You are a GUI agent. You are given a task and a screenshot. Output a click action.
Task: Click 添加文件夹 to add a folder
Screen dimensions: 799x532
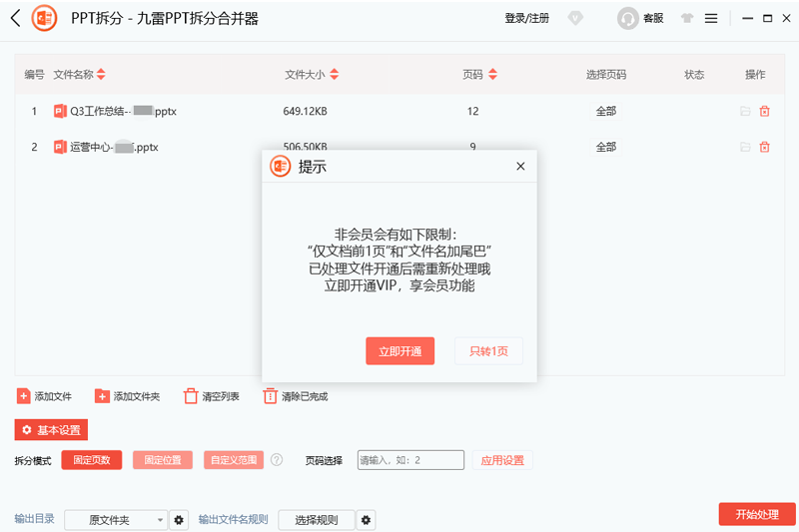point(128,396)
